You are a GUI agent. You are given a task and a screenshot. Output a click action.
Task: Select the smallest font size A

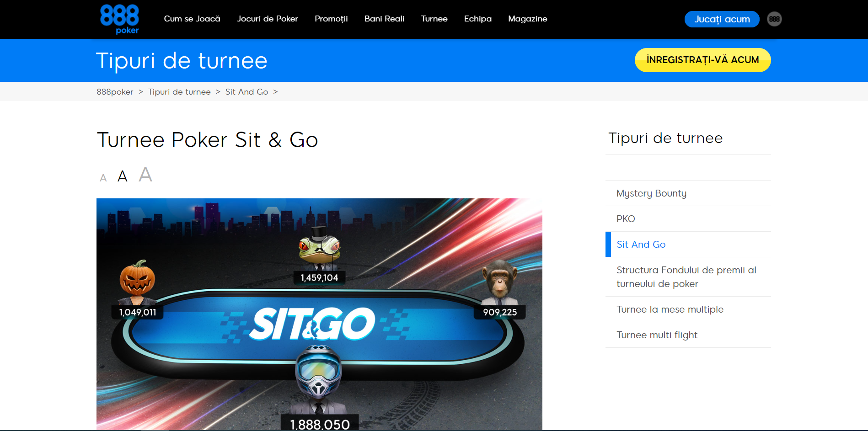tap(103, 178)
